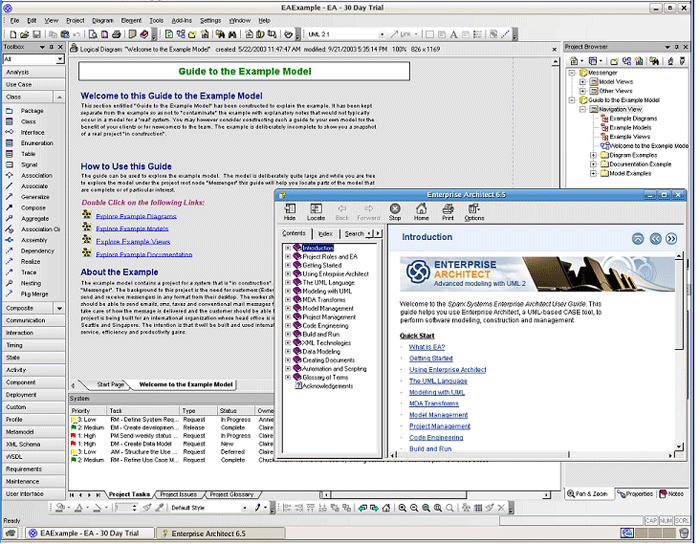Go to next help topic with double arrow
The width and height of the screenshot is (700, 544).
point(671,239)
